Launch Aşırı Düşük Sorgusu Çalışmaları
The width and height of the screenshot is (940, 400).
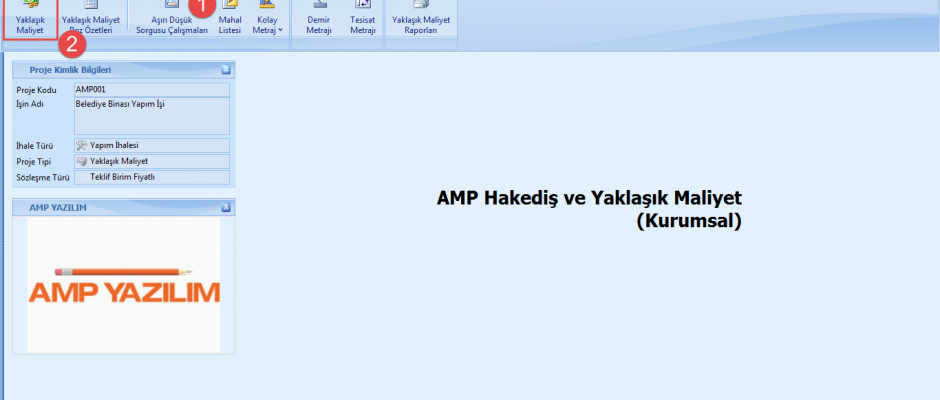click(x=171, y=20)
